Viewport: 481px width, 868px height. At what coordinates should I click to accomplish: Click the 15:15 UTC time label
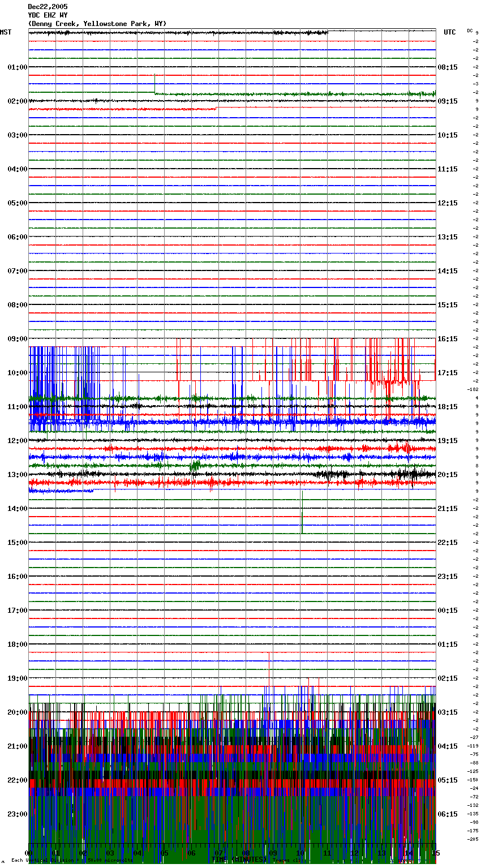(x=448, y=305)
